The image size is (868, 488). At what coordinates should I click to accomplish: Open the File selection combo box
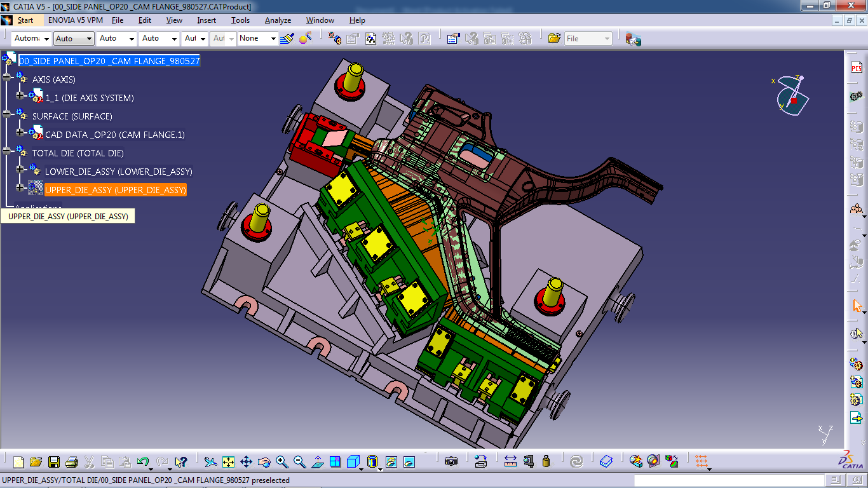[588, 39]
